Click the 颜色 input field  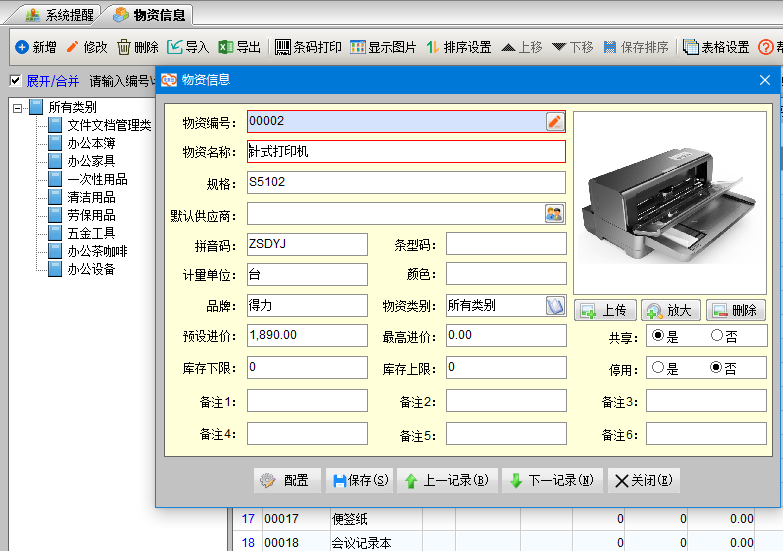506,274
